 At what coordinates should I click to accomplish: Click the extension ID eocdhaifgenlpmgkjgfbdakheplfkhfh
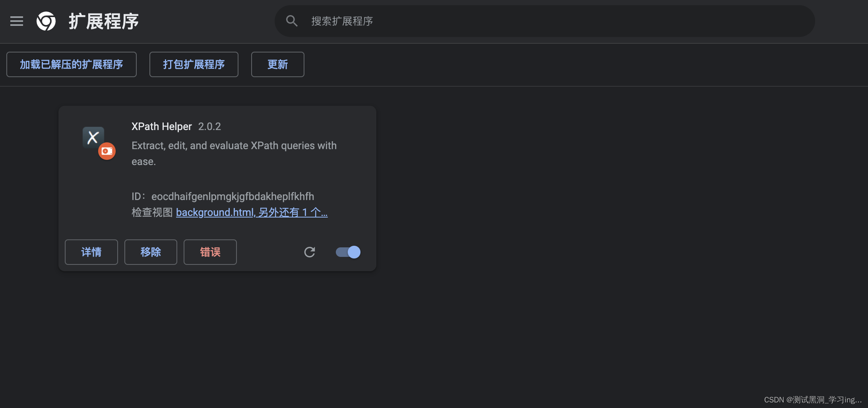click(x=232, y=196)
